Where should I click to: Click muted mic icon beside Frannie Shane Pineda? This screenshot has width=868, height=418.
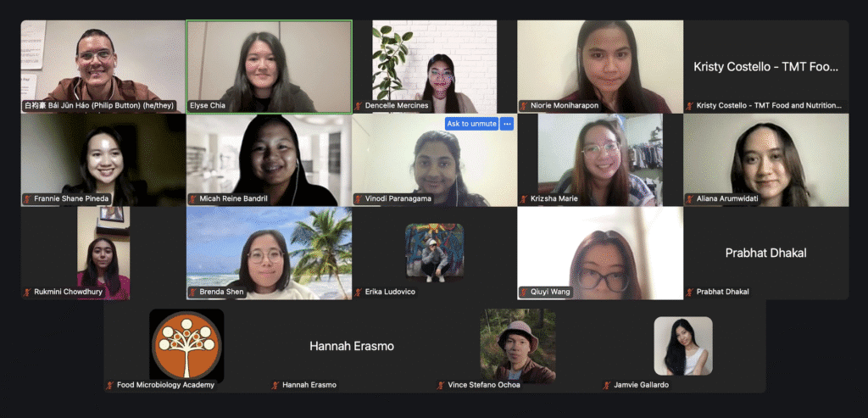tap(28, 198)
